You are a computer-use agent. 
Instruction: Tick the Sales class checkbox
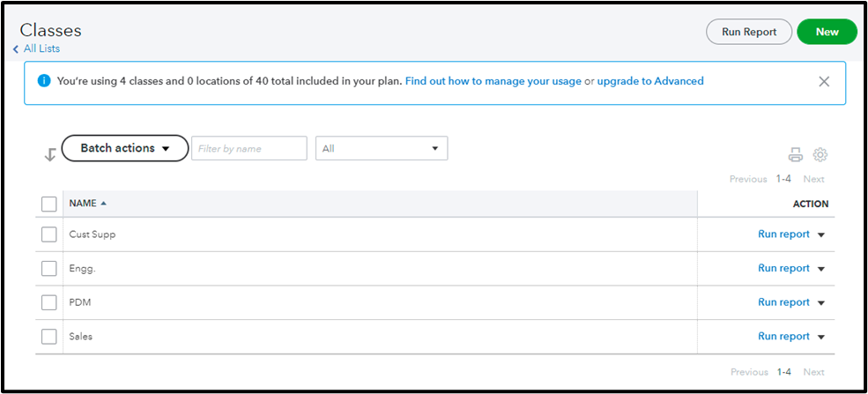click(49, 337)
